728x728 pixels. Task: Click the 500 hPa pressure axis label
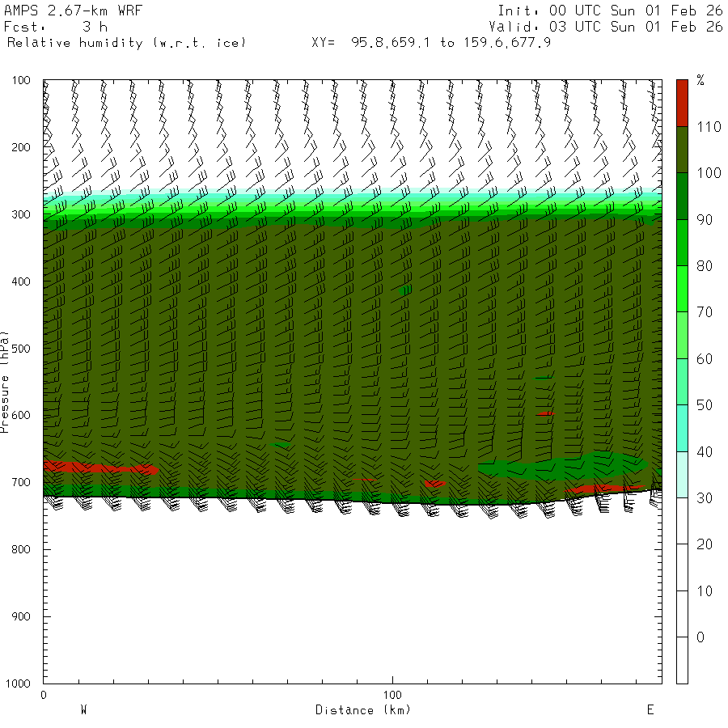pos(21,349)
